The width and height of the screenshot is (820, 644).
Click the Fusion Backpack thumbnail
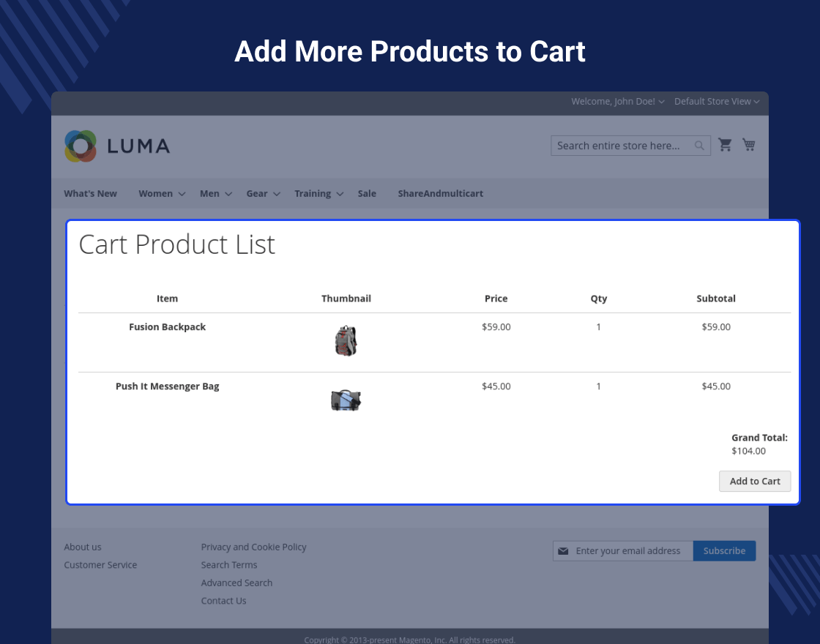point(346,341)
